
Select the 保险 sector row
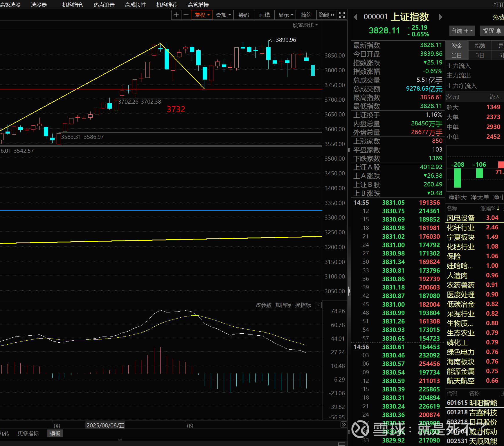click(x=474, y=256)
